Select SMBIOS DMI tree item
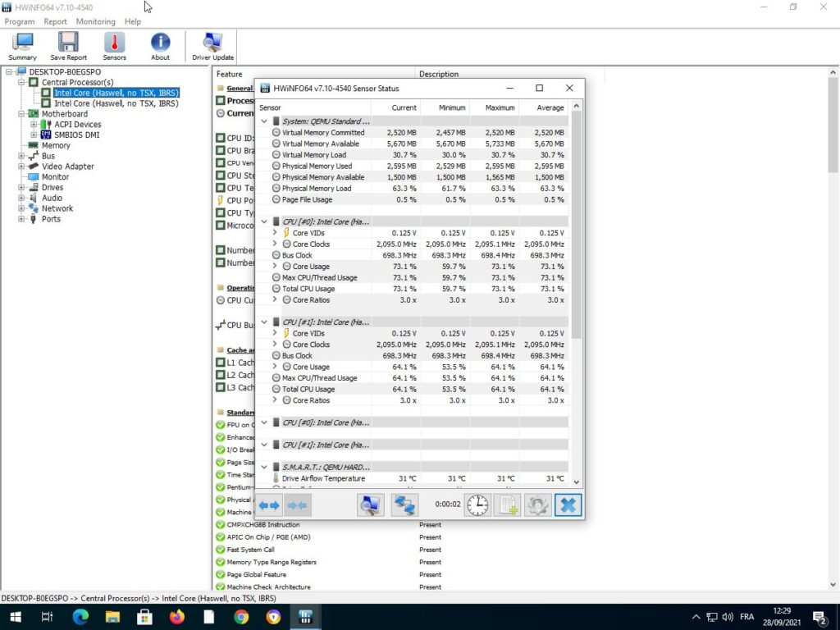 76,135
